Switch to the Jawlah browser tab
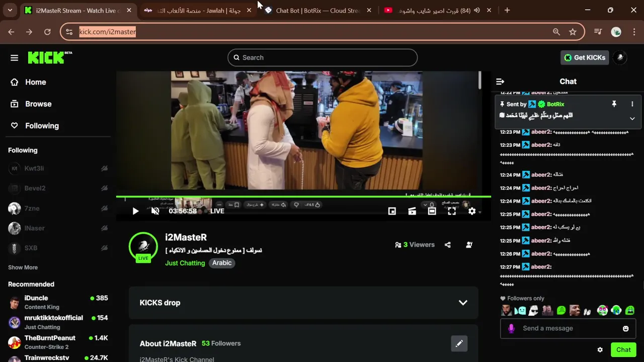Screen dimensions: 644x362 click(x=198, y=10)
